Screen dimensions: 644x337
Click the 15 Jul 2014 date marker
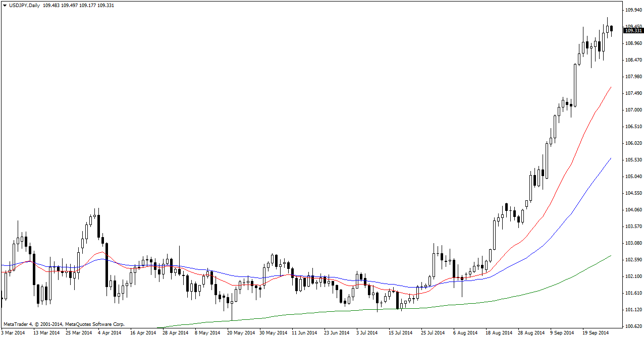[x=401, y=333]
